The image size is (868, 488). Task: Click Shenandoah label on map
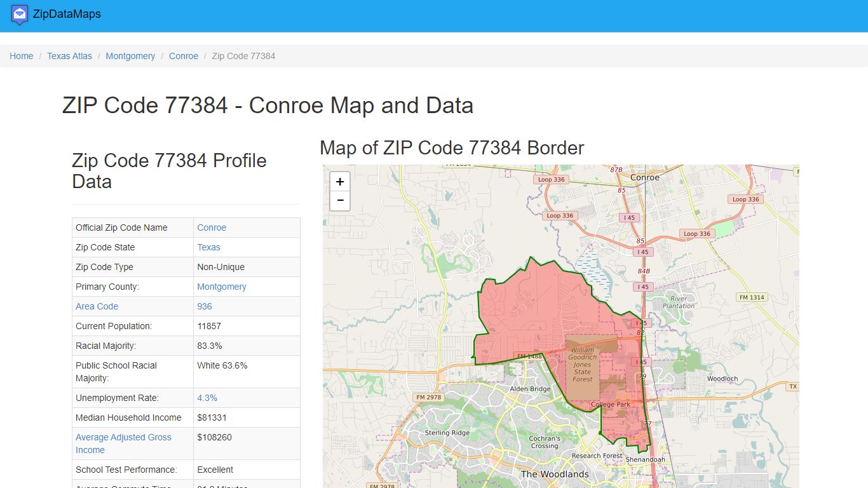tap(645, 459)
